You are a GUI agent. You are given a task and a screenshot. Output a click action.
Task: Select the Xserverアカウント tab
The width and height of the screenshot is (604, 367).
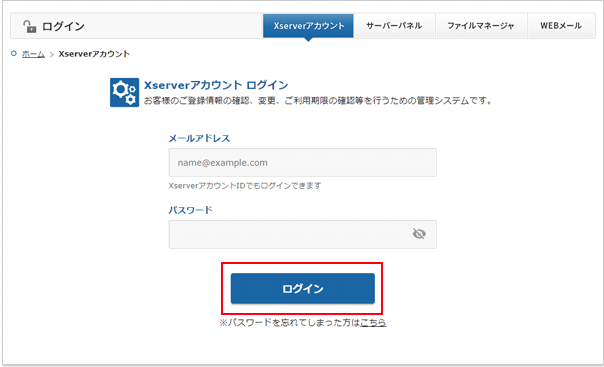[308, 26]
